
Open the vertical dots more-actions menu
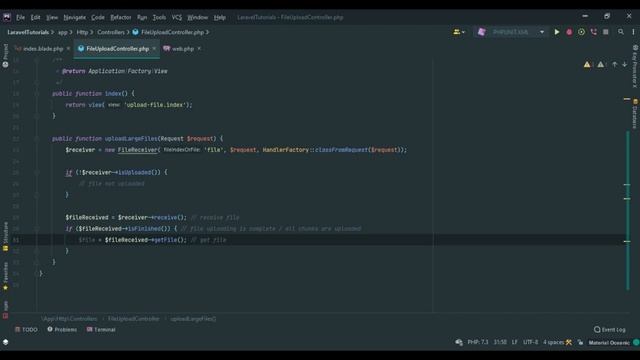[633, 32]
